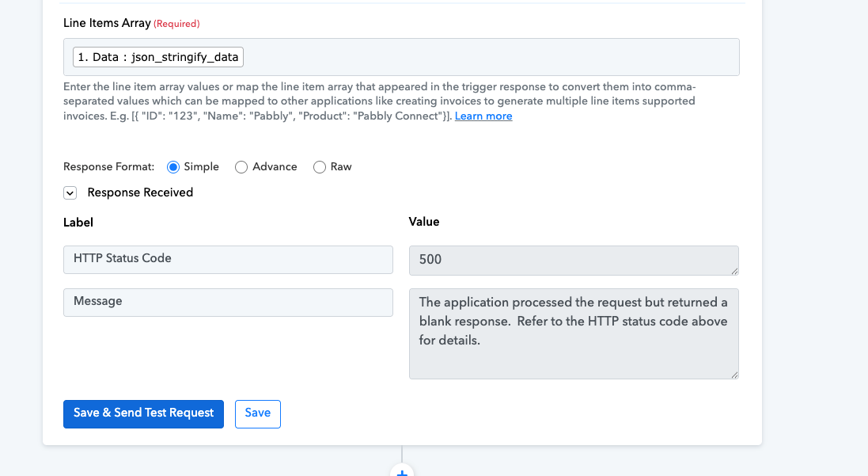
Task: Click the Response Received label text
Action: (x=140, y=192)
